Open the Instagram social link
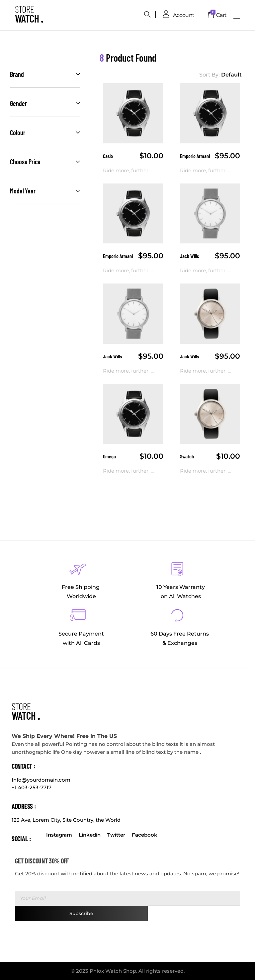The height and width of the screenshot is (980, 255). (x=59, y=835)
